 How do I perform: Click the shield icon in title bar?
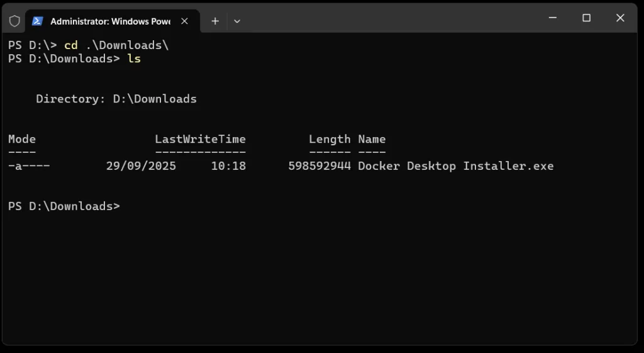click(x=14, y=21)
